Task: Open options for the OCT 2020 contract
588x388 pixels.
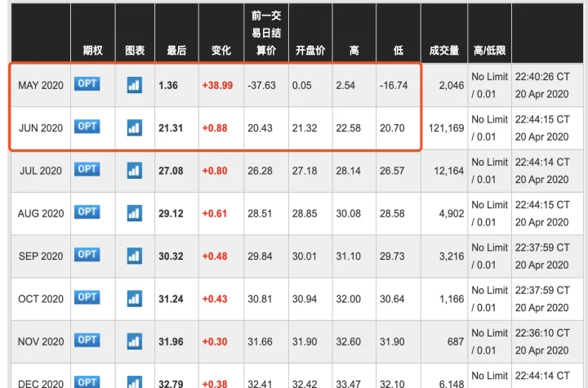Action: (87, 297)
